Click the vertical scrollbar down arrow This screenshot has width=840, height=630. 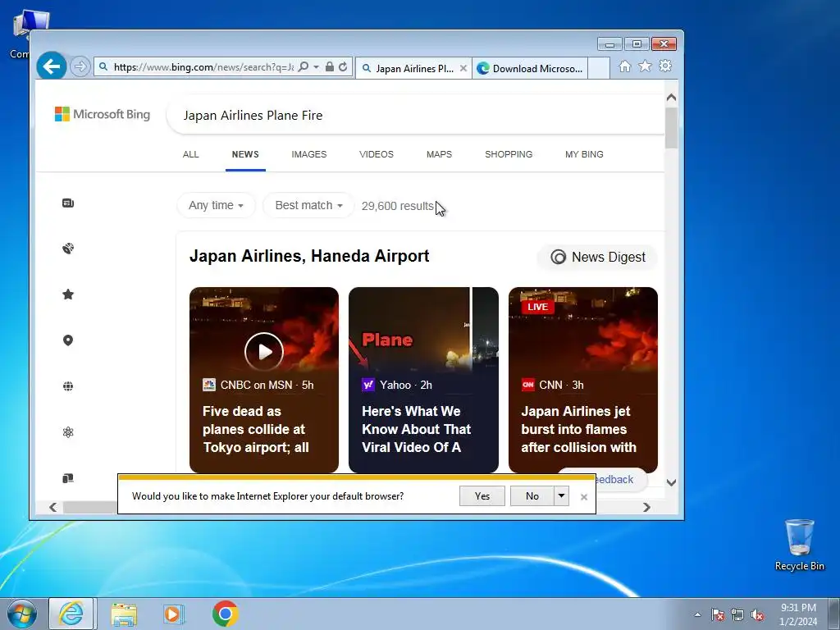671,482
